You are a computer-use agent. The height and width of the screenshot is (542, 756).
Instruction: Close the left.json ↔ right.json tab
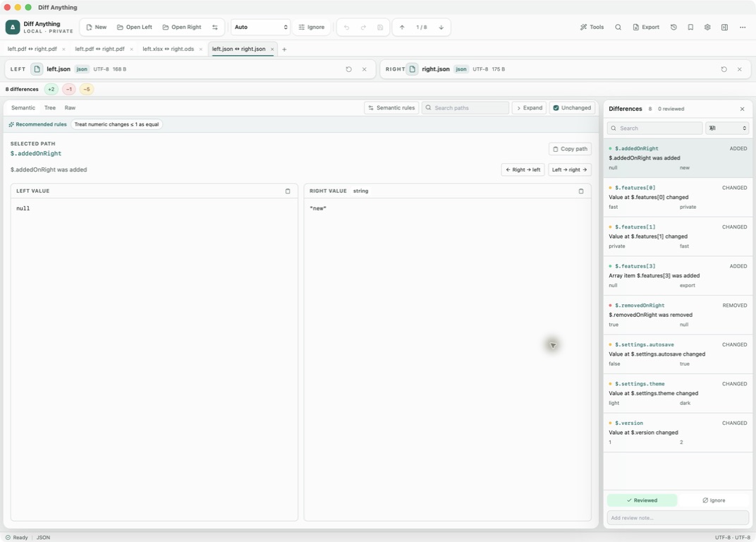click(x=272, y=49)
